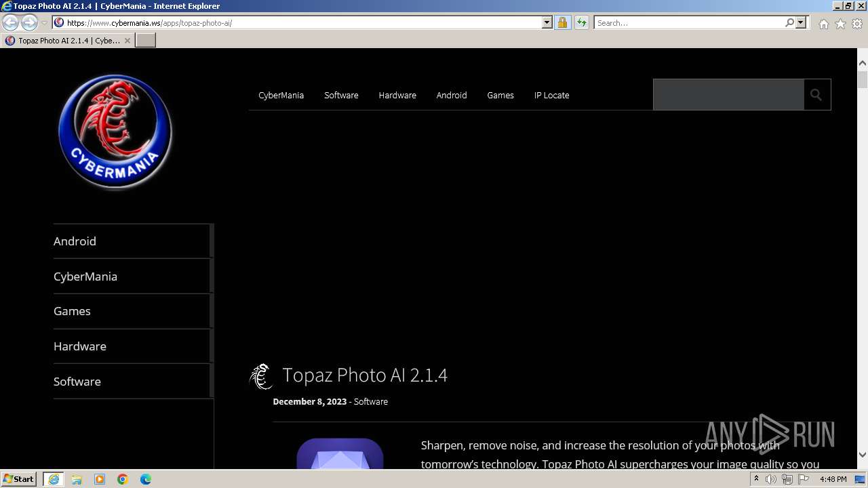Open the Windows Start menu
This screenshot has width=868, height=488.
click(19, 479)
